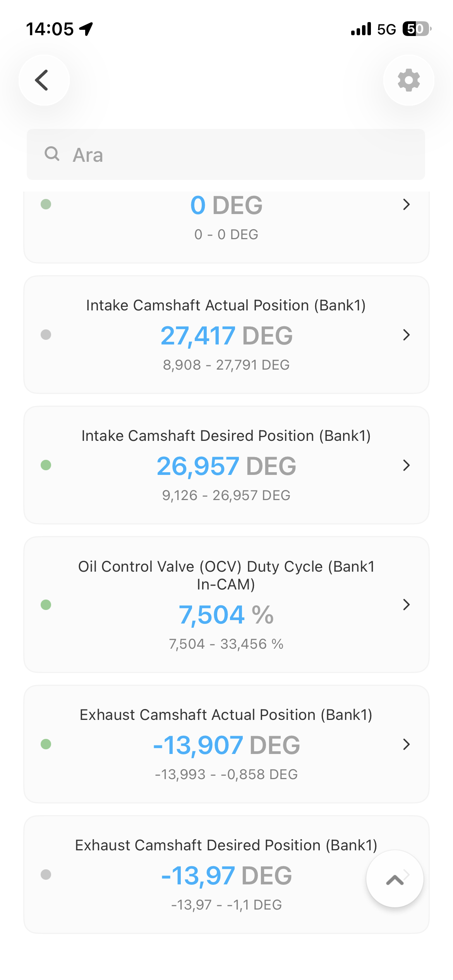453x980 pixels.
Task: Toggle green dot for Exhaust Camshaft Actual Position
Action: 46,744
